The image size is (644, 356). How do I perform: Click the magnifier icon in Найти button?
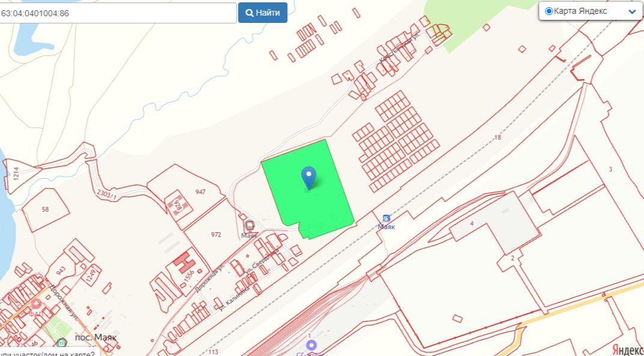pos(249,13)
